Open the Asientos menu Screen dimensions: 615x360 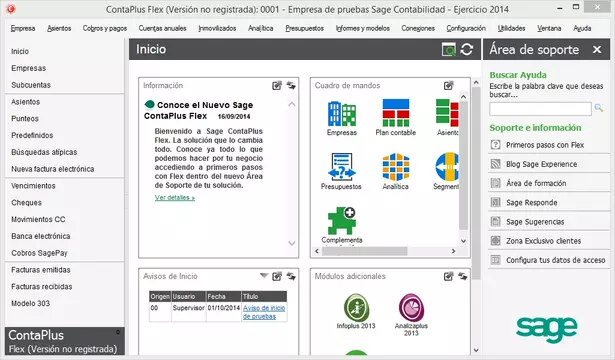(59, 28)
